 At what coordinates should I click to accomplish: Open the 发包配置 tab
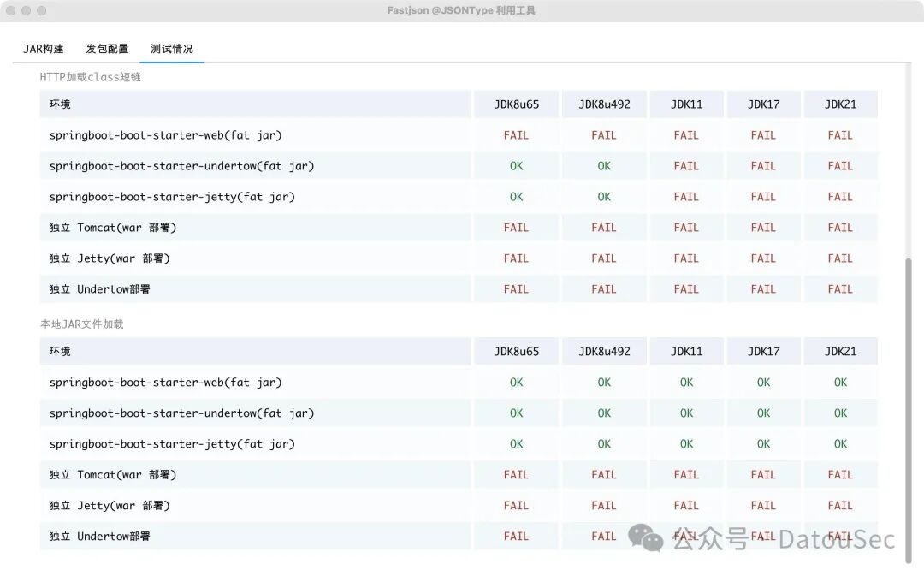(107, 49)
